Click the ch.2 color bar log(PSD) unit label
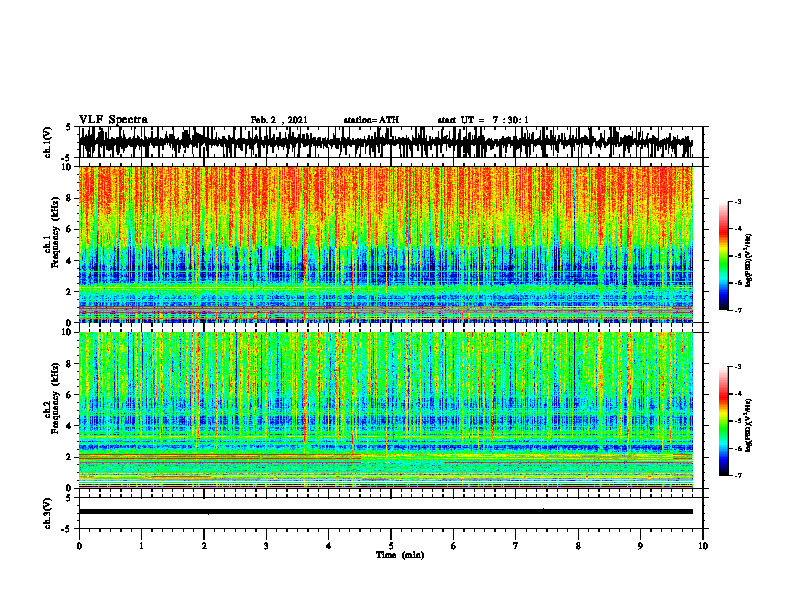Image resolution: width=792 pixels, height=612 pixels. (x=749, y=426)
